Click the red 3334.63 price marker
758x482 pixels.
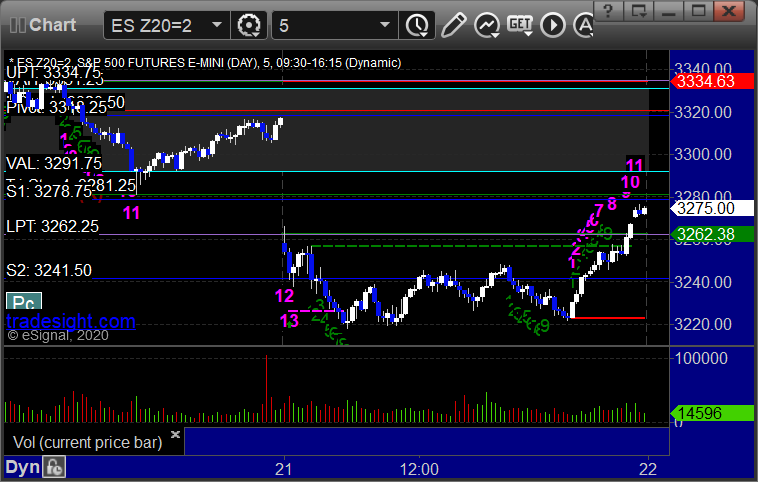point(712,81)
